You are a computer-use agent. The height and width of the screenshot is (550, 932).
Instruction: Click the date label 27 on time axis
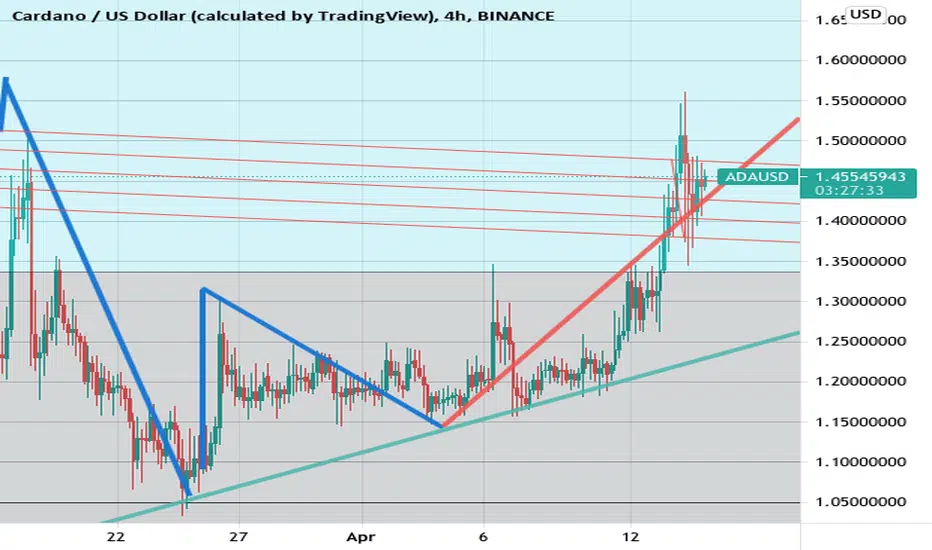238,536
